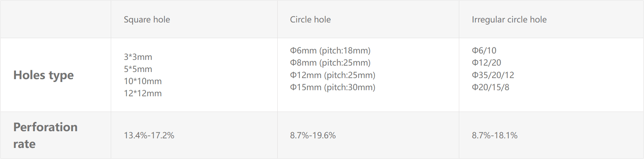
Task: Select the Φ20/15/8 irregular hole entry
Action: pos(490,87)
